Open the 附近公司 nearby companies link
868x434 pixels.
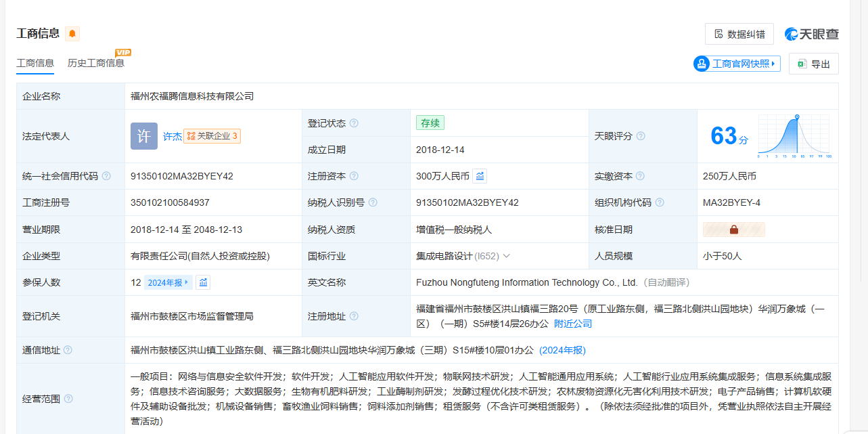(572, 324)
